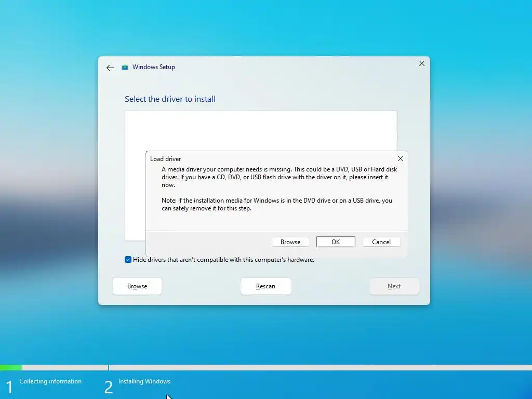Confirm with the OK button

point(336,242)
